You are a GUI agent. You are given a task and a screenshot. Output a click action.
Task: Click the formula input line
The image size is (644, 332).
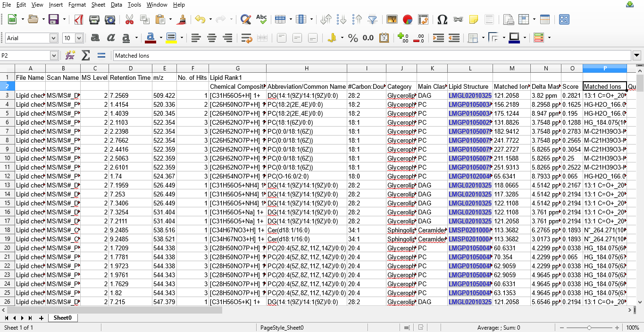tap(372, 55)
